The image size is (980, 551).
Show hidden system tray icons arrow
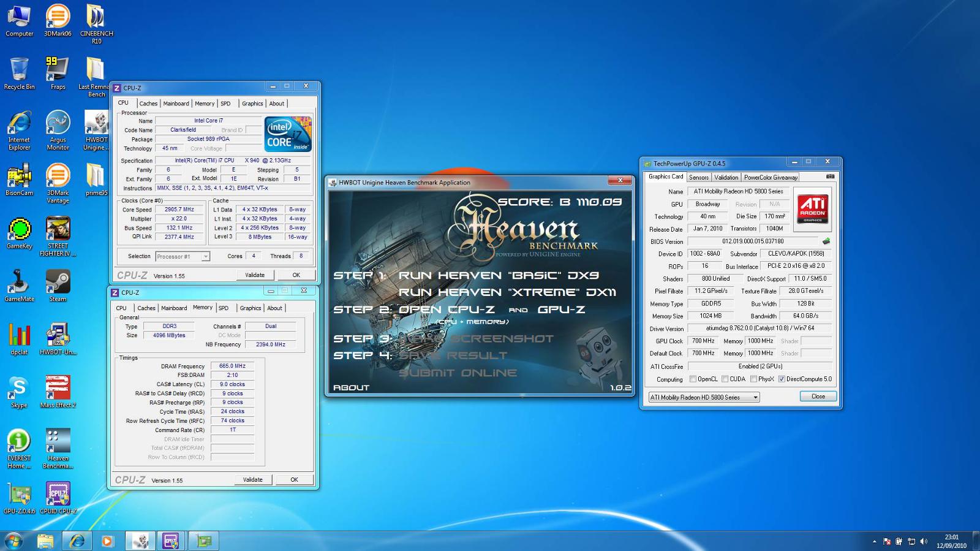[x=874, y=542]
